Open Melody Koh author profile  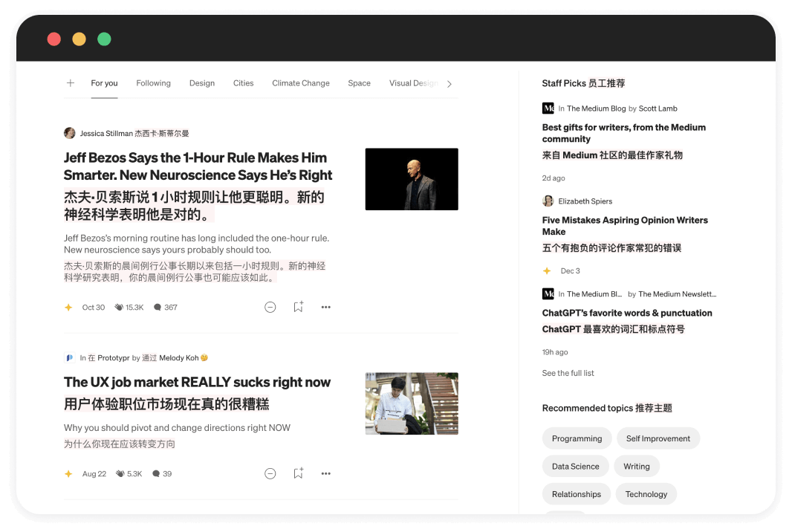pos(179,357)
